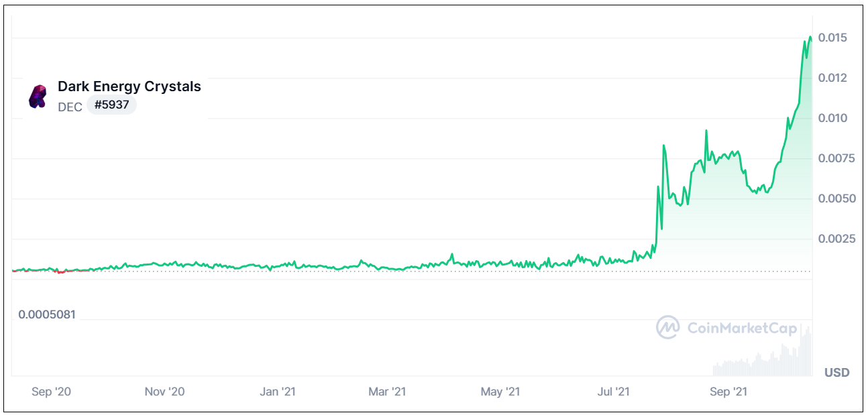Click the Mar '21 date label
This screenshot has width=868, height=415.
pyautogui.click(x=388, y=392)
